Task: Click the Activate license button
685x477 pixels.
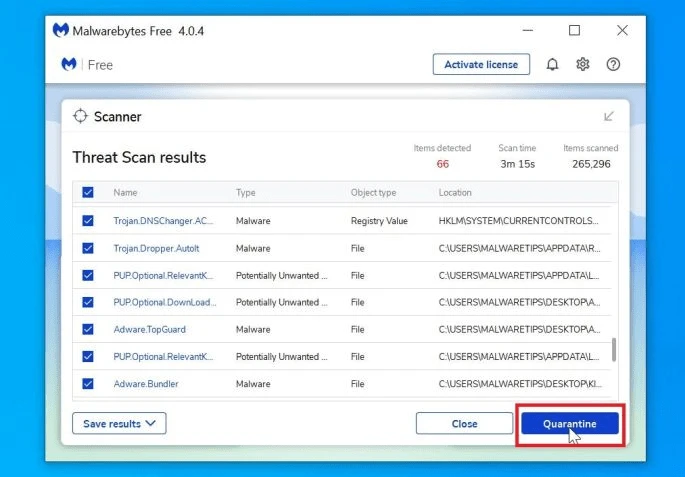Action: tap(481, 65)
